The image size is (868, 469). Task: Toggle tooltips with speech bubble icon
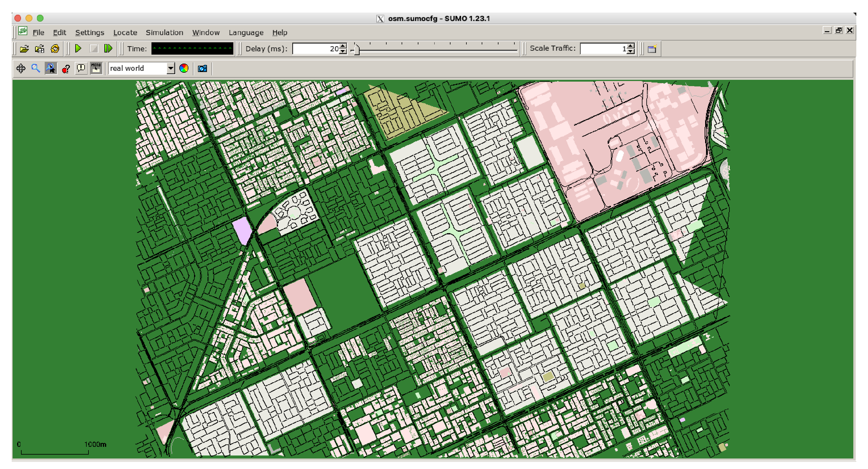(x=81, y=68)
